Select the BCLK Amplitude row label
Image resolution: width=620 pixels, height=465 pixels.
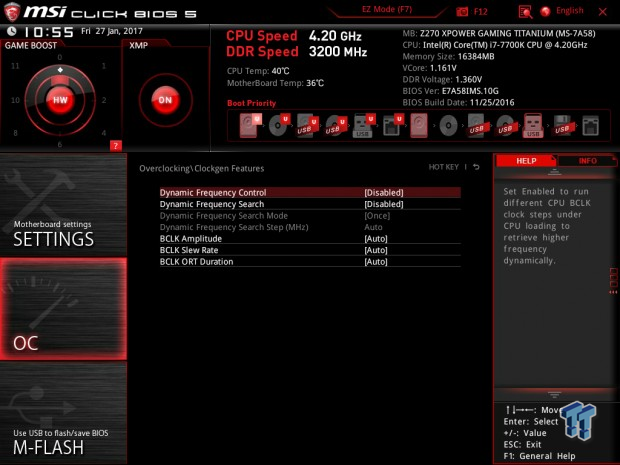191,238
